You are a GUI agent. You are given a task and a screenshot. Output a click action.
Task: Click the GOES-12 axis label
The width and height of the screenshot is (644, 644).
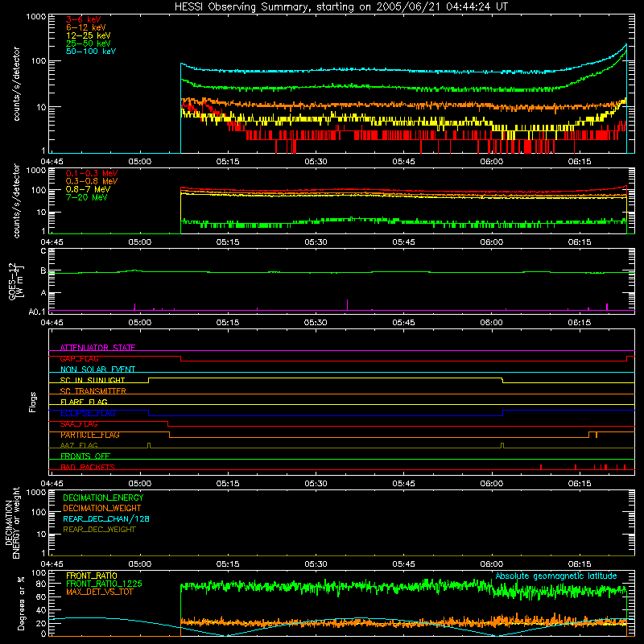[15, 281]
